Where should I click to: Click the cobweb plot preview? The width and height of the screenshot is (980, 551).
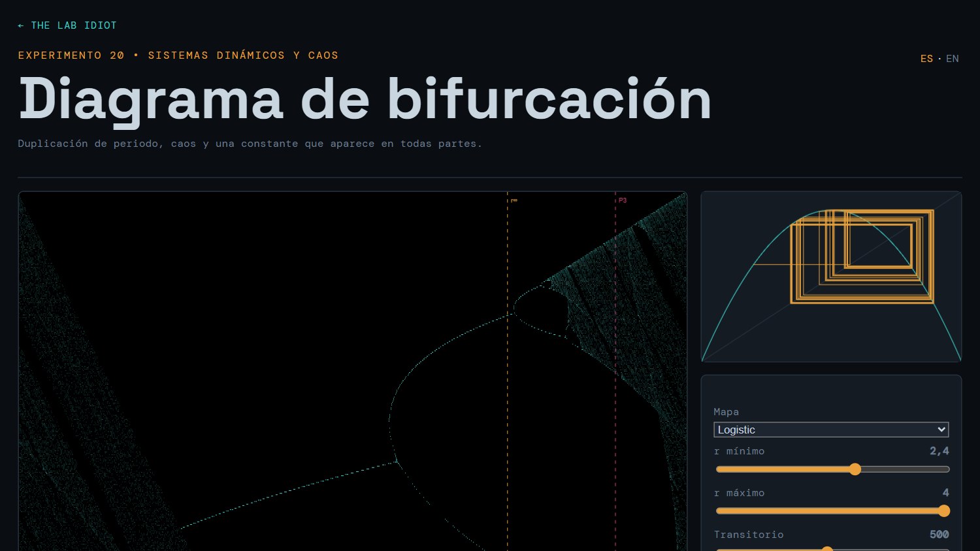[x=831, y=277]
